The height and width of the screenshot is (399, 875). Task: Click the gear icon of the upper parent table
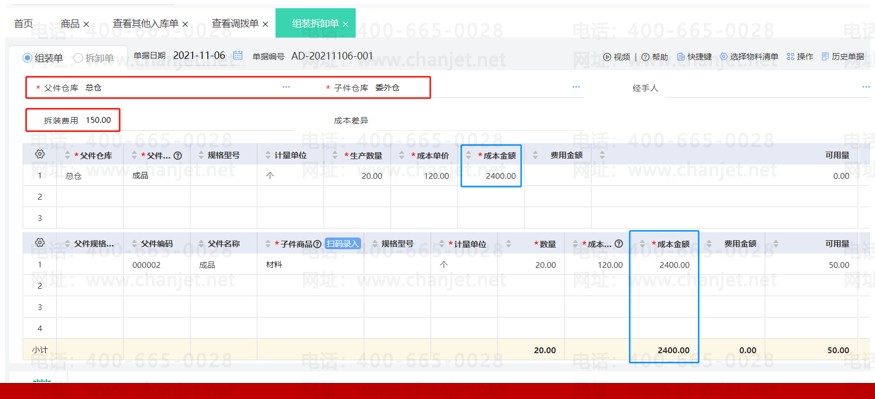click(40, 155)
